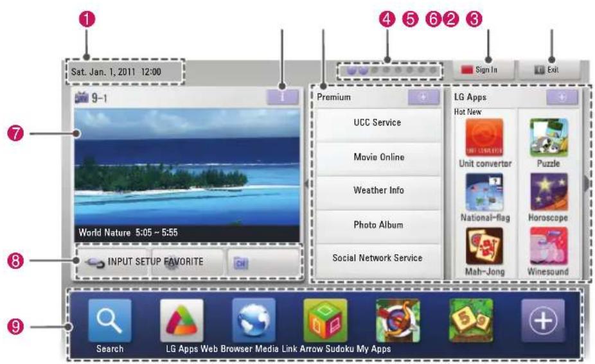Open the Unit convertor app
Viewport: 595px width, 364px height.
coord(484,137)
